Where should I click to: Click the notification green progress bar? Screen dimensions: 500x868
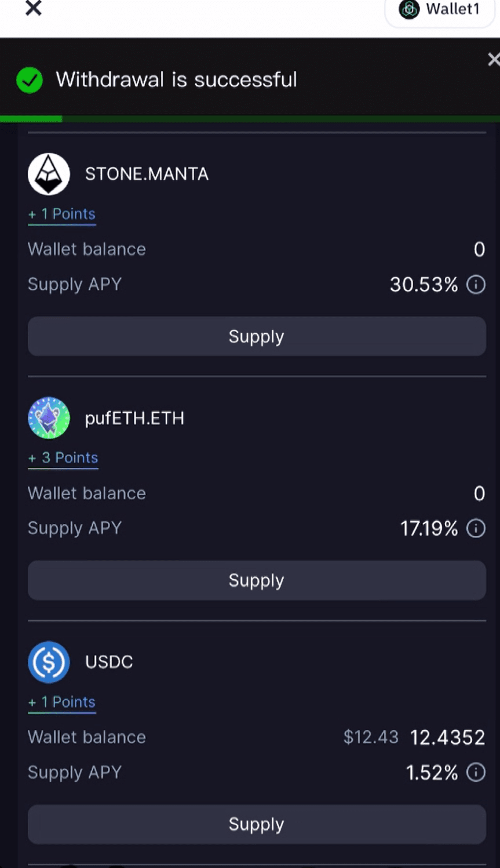click(x=31, y=119)
